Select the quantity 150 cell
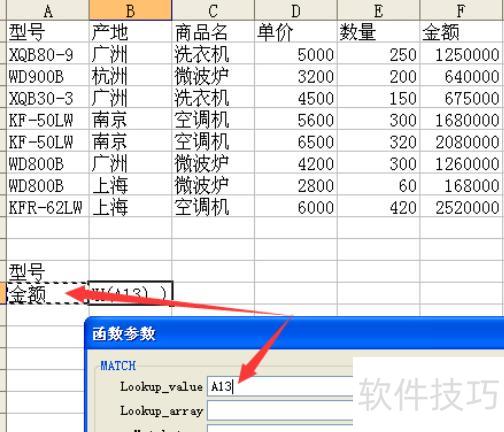Viewport: 504px width, 432px height. pos(378,97)
